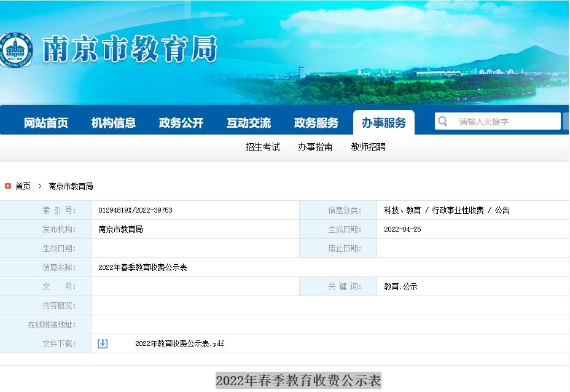The height and width of the screenshot is (392, 570).
Task: Download 2022年教育收费公示表.pdf file
Action: click(x=179, y=343)
